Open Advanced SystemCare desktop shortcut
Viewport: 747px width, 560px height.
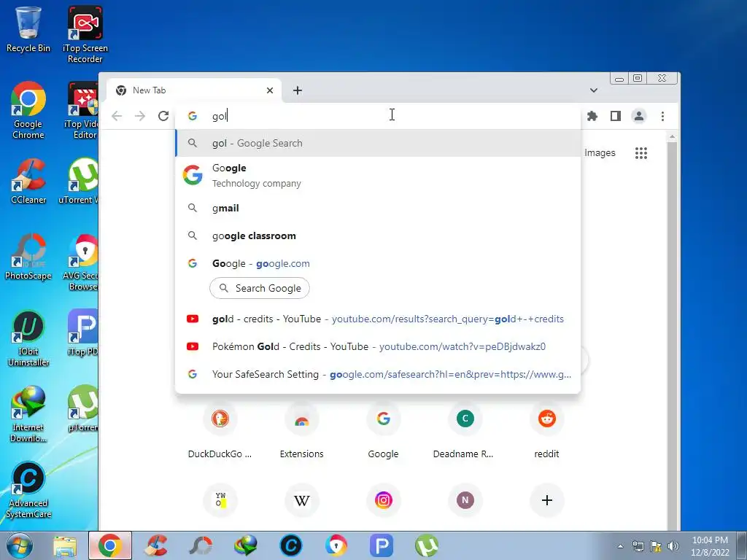[x=28, y=489]
